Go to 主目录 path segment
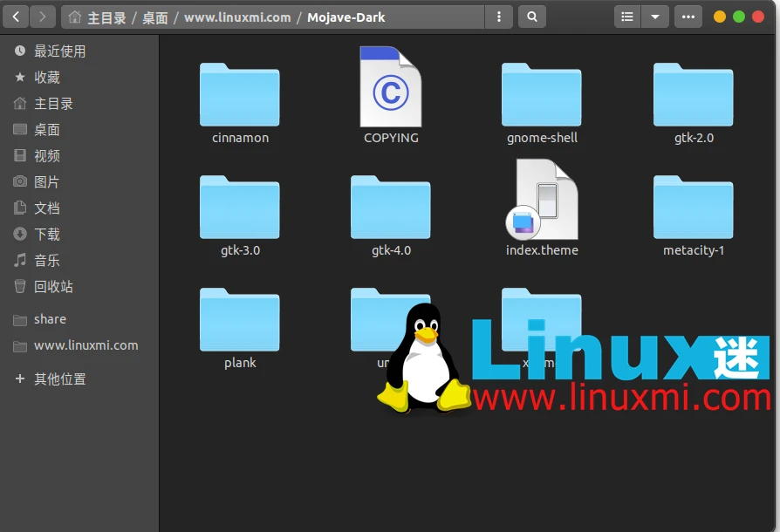Viewport: 780px width, 532px height. (x=106, y=18)
